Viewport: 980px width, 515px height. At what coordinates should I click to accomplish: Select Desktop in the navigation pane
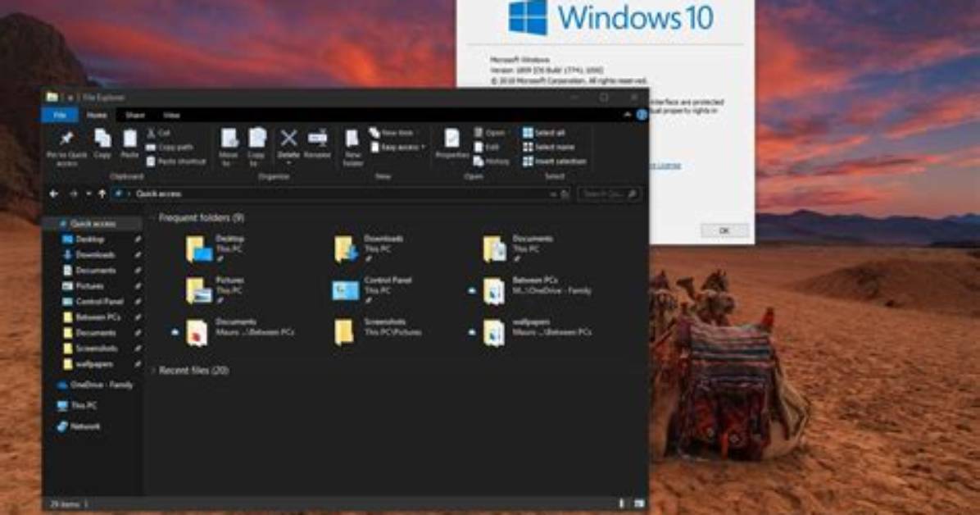pyautogui.click(x=91, y=239)
